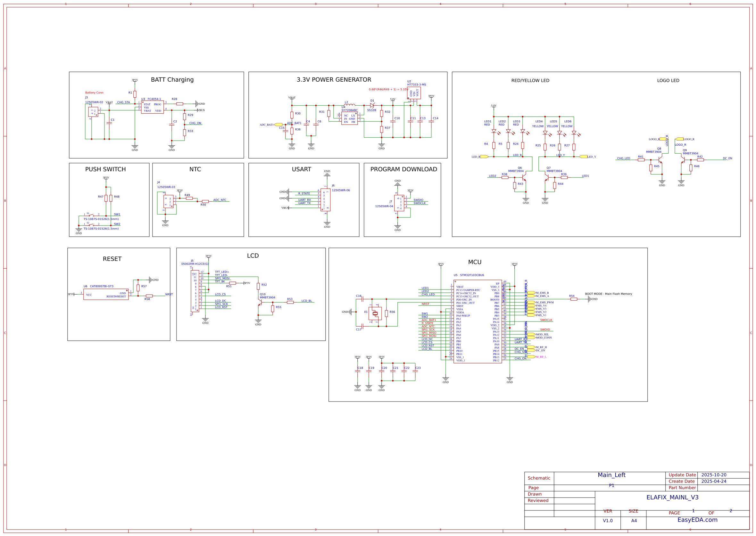
Task: Click the "PROGRAM DOWNLOAD" section title
Action: point(403,169)
